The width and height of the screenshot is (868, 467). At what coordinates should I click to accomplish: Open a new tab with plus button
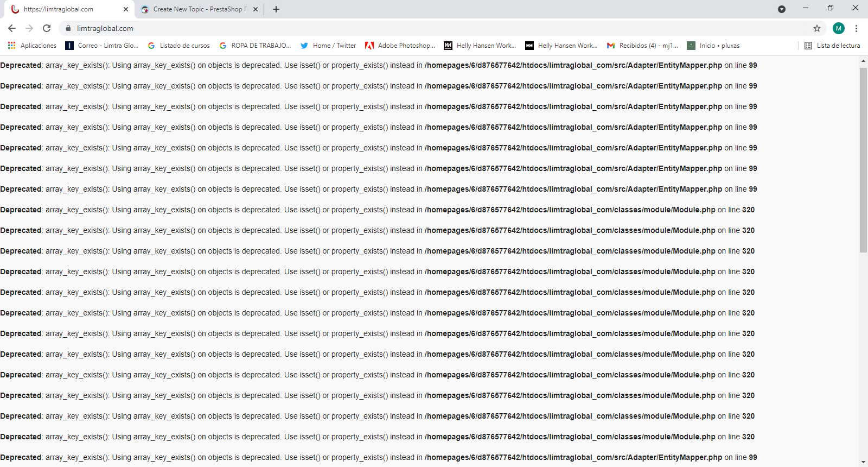[276, 9]
